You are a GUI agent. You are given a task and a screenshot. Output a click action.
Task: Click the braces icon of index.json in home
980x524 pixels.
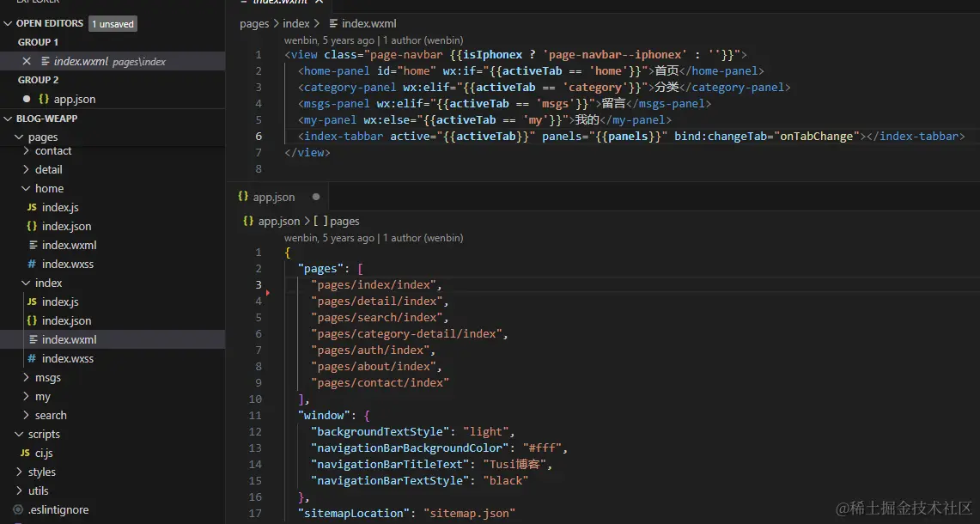[x=32, y=226]
